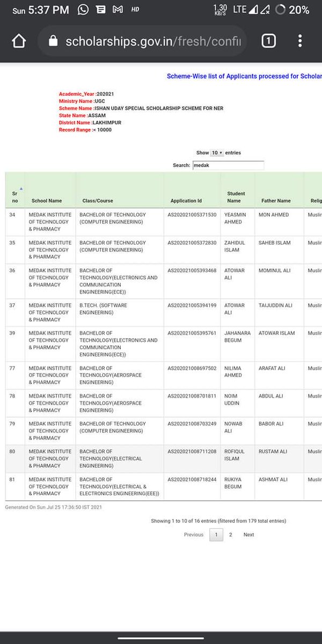
Task: Click the Scheme Name ISHAN UDAY line
Action: [142, 108]
